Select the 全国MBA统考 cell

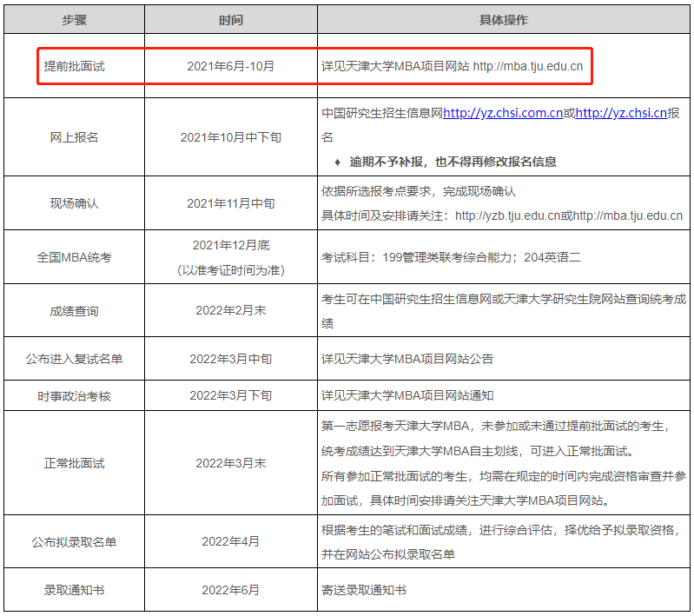coord(74,257)
